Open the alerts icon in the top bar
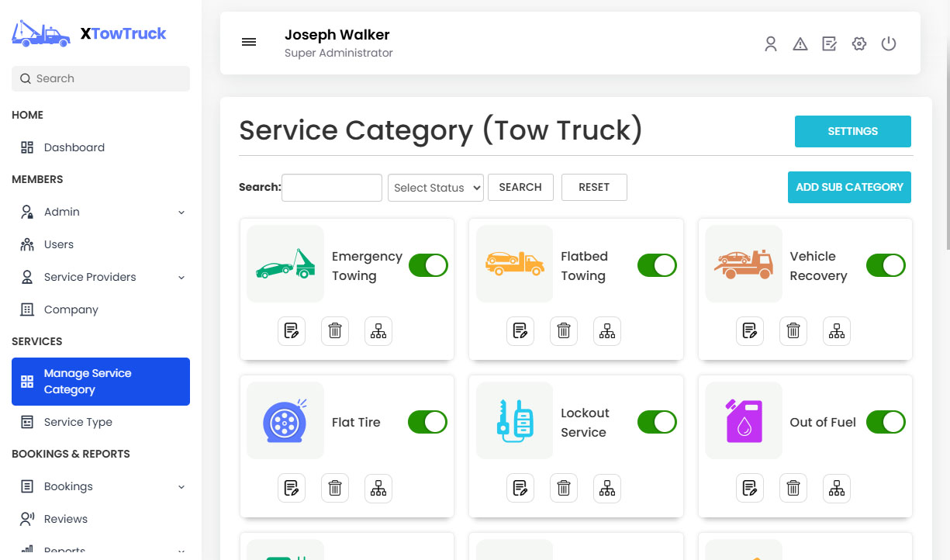 pyautogui.click(x=800, y=43)
